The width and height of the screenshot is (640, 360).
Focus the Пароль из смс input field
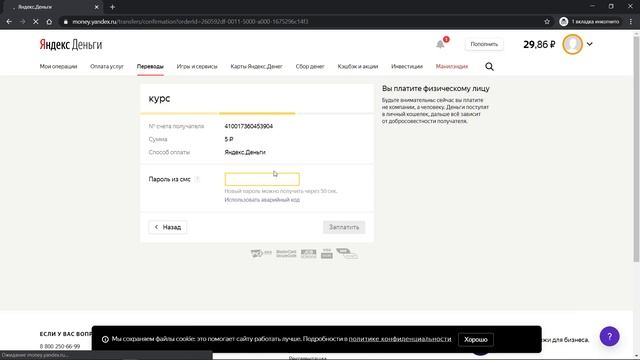[x=262, y=179]
